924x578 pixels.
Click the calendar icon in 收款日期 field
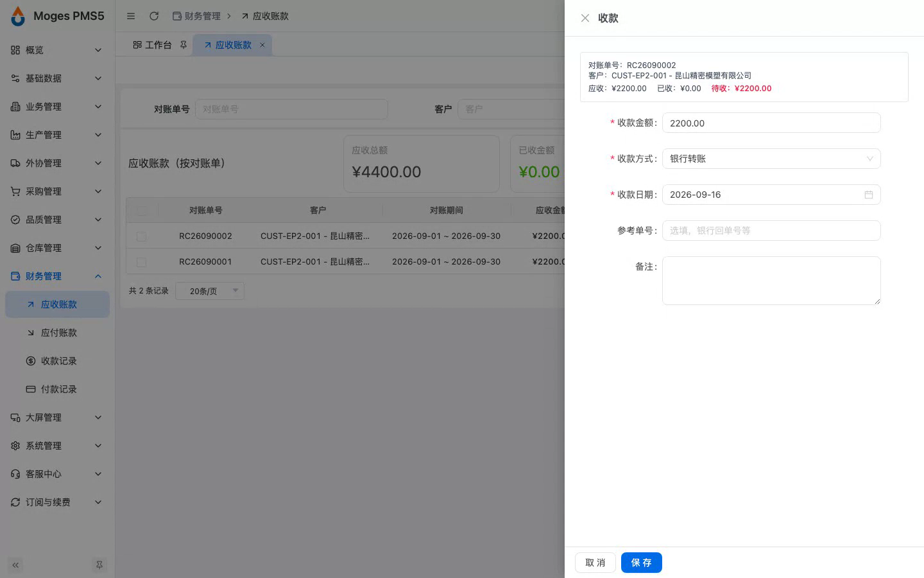coord(869,195)
